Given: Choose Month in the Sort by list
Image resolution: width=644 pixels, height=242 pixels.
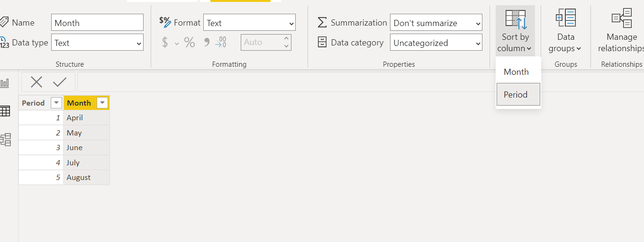Looking at the screenshot, I should (x=518, y=72).
